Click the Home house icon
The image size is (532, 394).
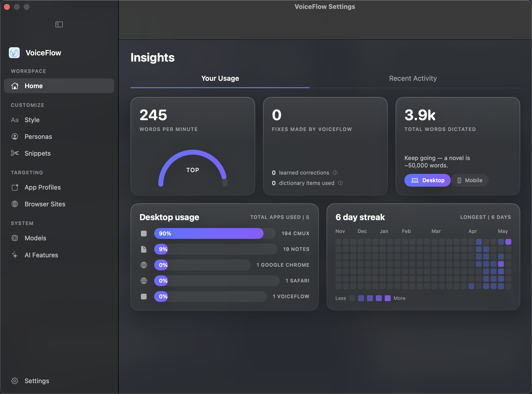(15, 86)
